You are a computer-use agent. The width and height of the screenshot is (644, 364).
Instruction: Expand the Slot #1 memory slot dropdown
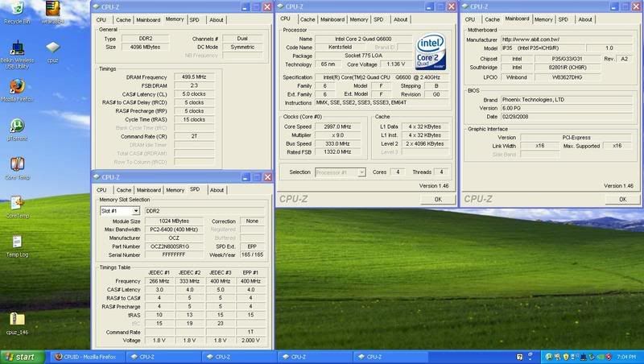(135, 211)
